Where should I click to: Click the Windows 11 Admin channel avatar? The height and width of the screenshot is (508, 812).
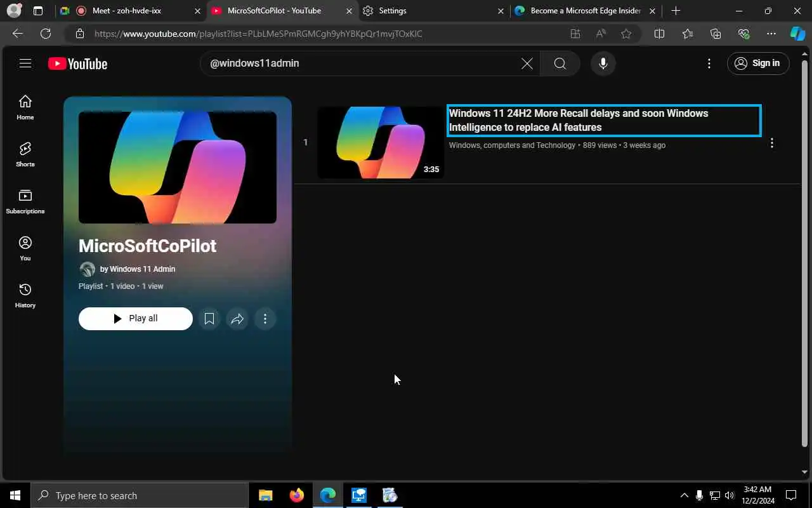point(88,269)
